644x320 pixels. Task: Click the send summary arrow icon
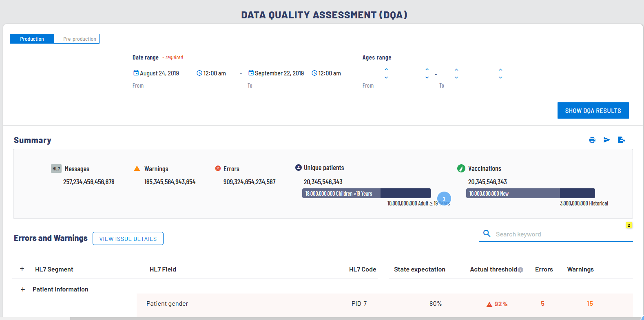pos(607,140)
